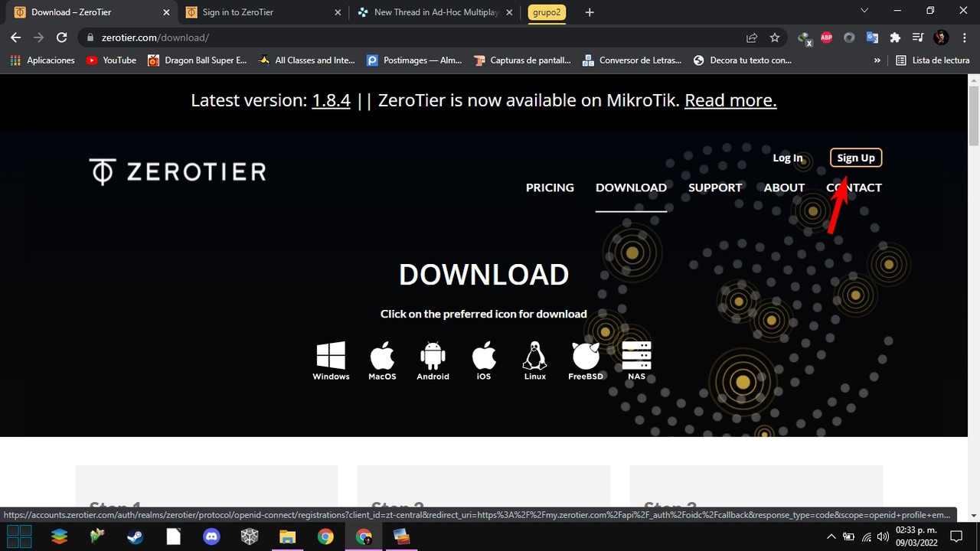
Task: Click the Windows Start button
Action: (20, 536)
